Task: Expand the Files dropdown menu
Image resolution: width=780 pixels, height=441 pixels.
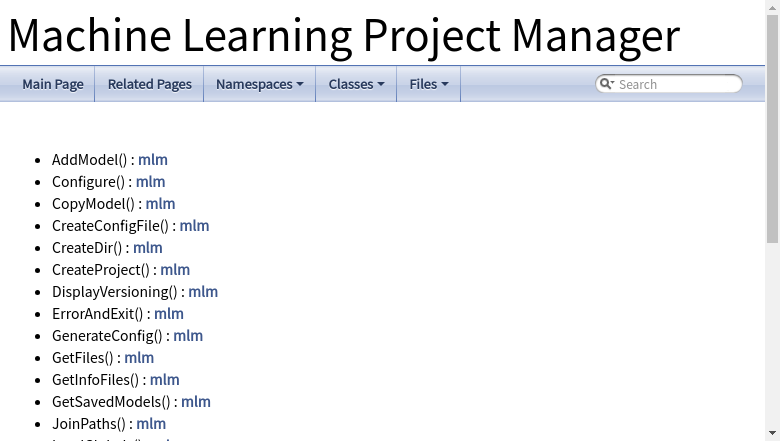Action: pyautogui.click(x=429, y=84)
